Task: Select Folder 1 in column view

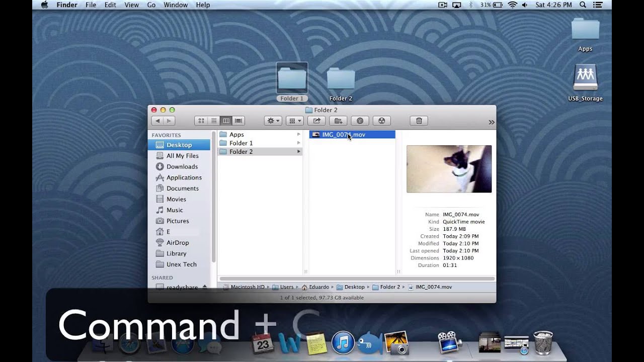Action: (260, 143)
